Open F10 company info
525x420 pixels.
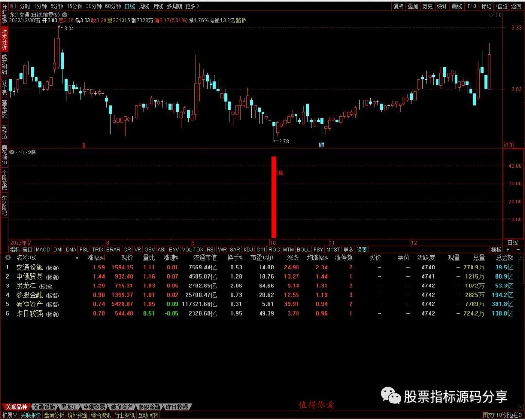pyautogui.click(x=472, y=6)
